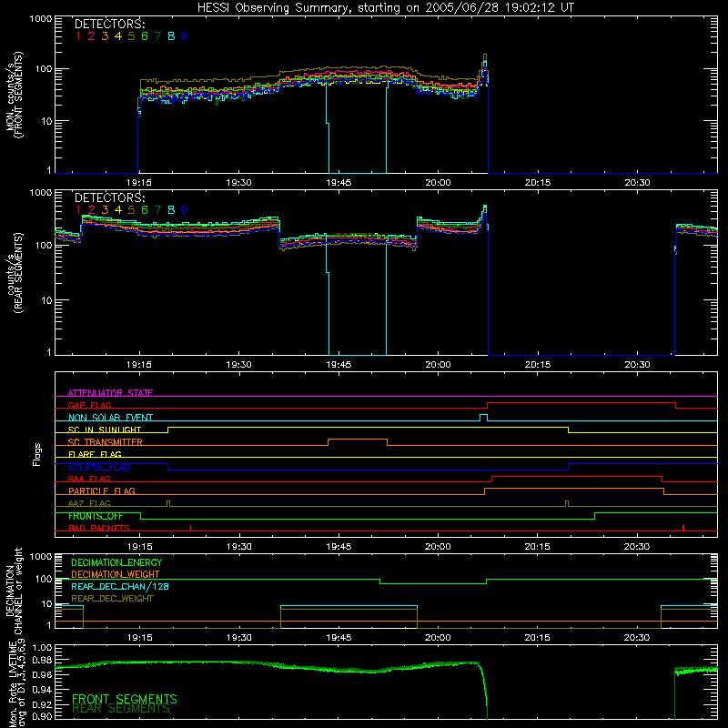Select detector 4 in the rear segments legend
728x728 pixels.
tap(118, 210)
